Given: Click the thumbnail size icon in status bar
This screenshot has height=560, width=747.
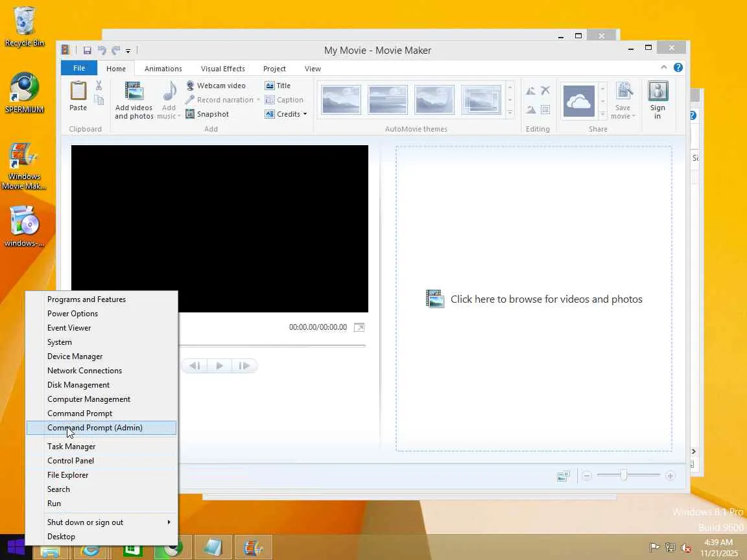Looking at the screenshot, I should pos(563,476).
